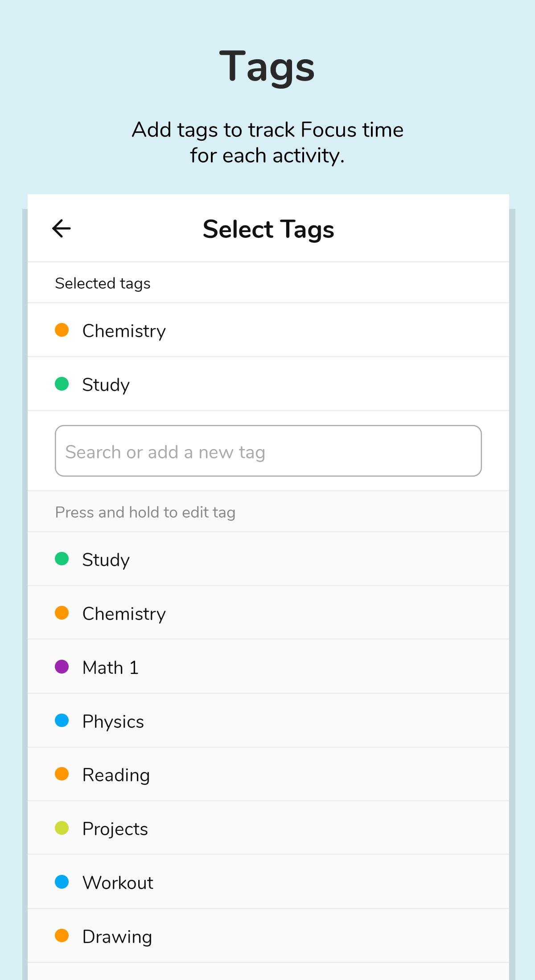This screenshot has height=980, width=535.
Task: Click the yellow-green dot beside Projects
Action: (62, 828)
